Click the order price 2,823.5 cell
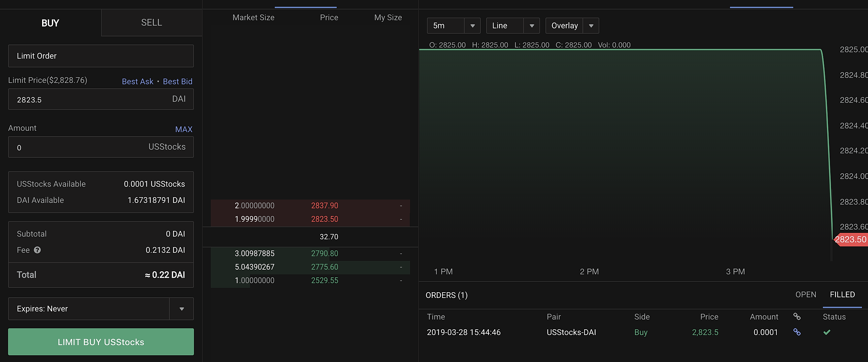 click(x=705, y=332)
